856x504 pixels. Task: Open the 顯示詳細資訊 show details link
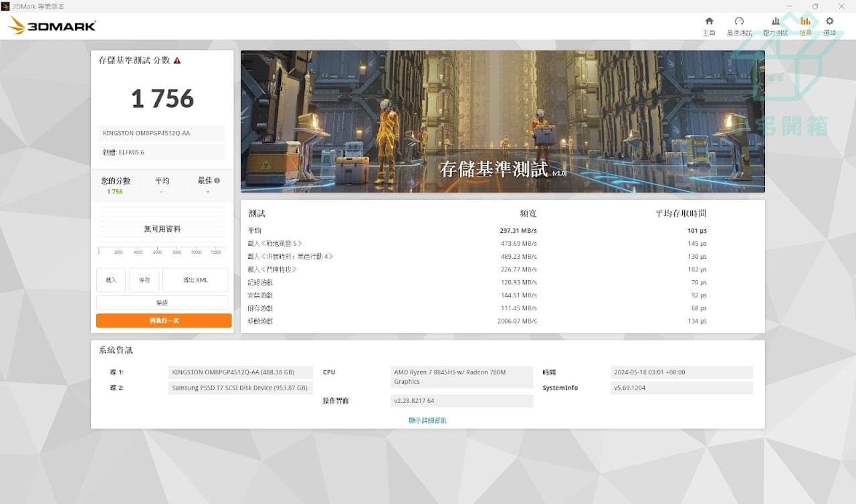(427, 420)
